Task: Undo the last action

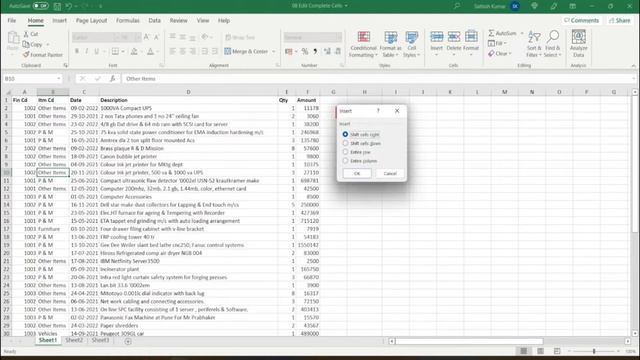Action: [69, 6]
